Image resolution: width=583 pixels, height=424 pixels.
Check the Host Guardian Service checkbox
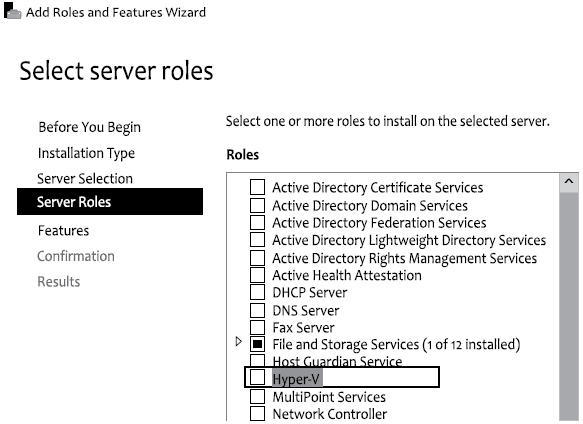(x=257, y=360)
